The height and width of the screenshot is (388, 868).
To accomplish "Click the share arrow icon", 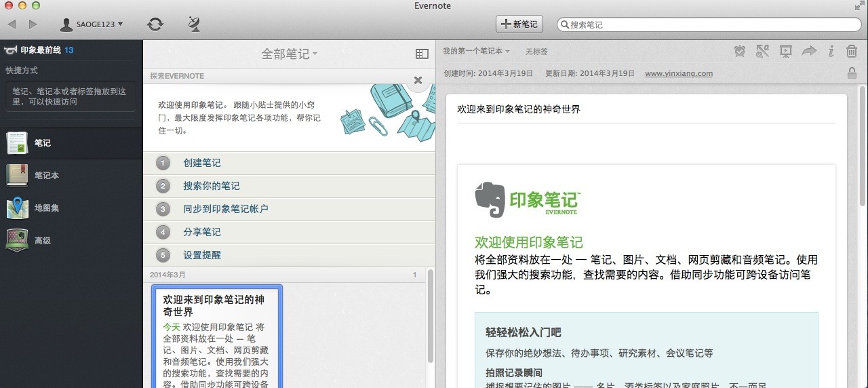I will 809,51.
